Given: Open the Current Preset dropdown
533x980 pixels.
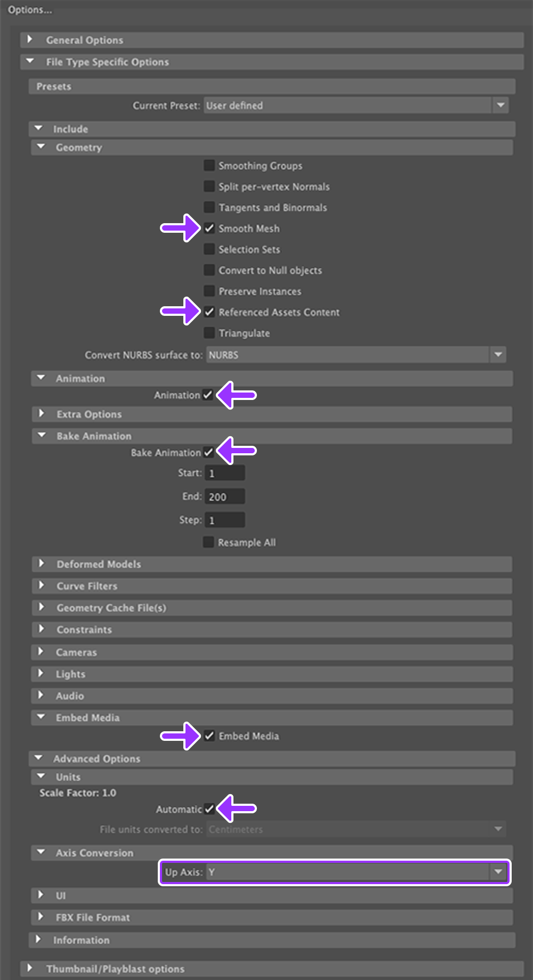Looking at the screenshot, I should [x=356, y=105].
